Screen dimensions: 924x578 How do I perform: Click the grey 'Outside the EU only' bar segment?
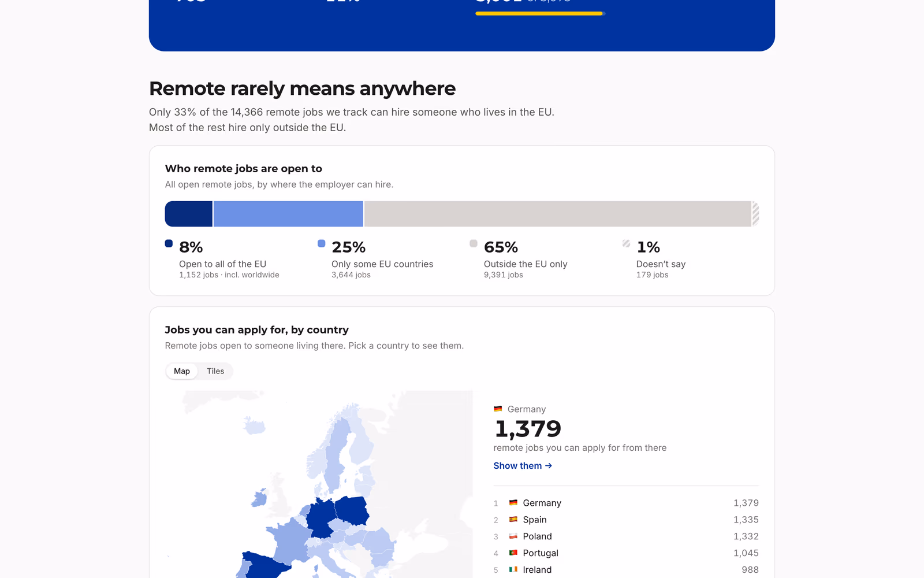pyautogui.click(x=558, y=214)
